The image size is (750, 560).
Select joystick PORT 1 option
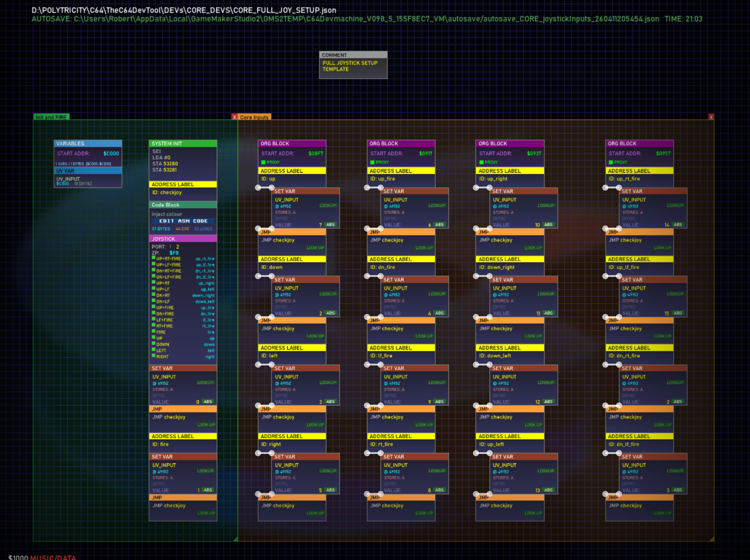(x=170, y=247)
